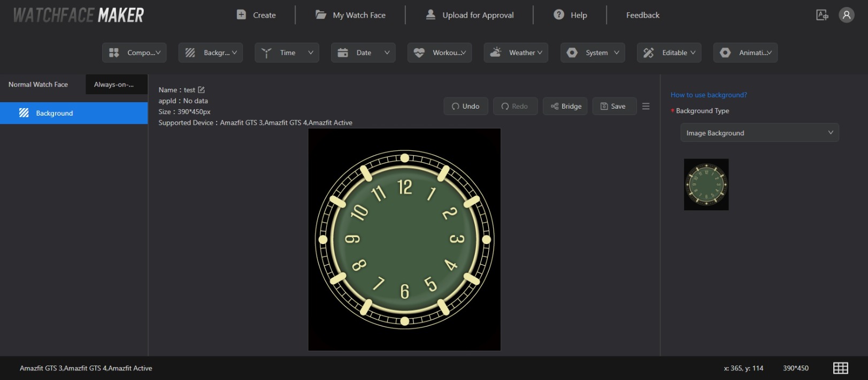Open the Background Type combo box

tap(759, 133)
